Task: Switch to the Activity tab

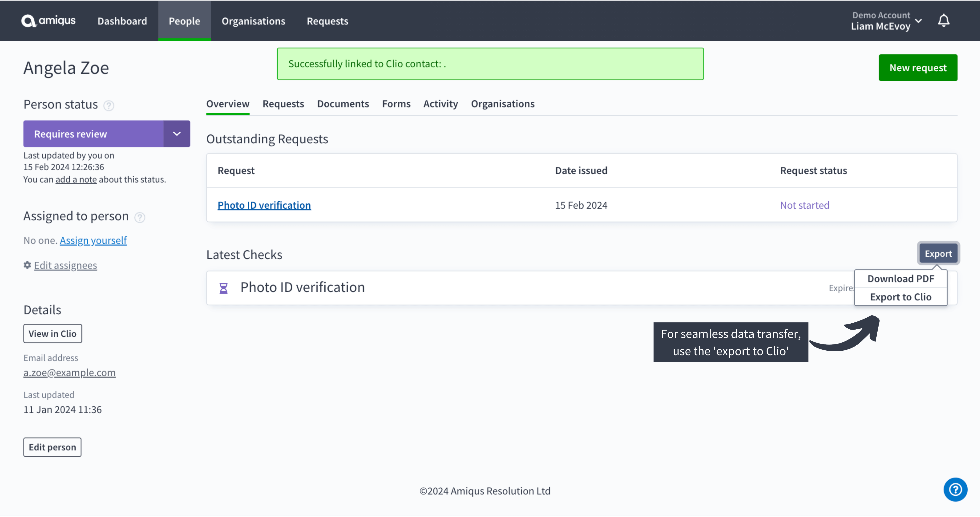Action: tap(440, 104)
